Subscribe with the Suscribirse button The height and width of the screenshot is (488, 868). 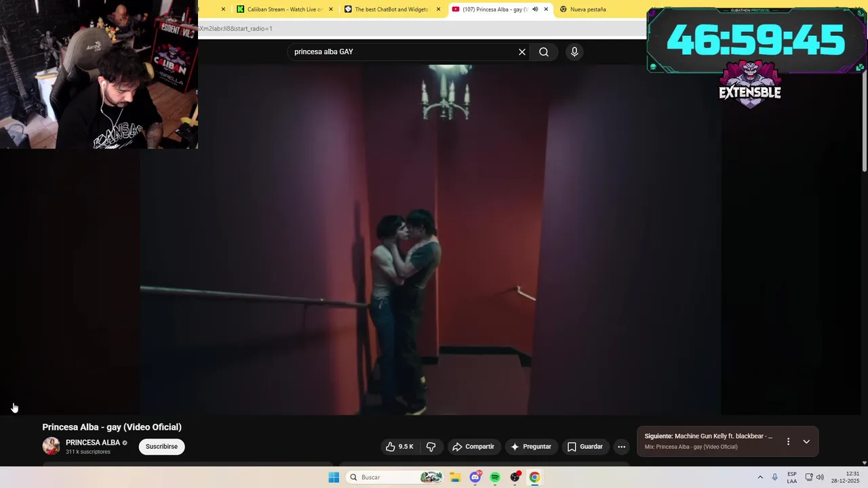pos(161,447)
